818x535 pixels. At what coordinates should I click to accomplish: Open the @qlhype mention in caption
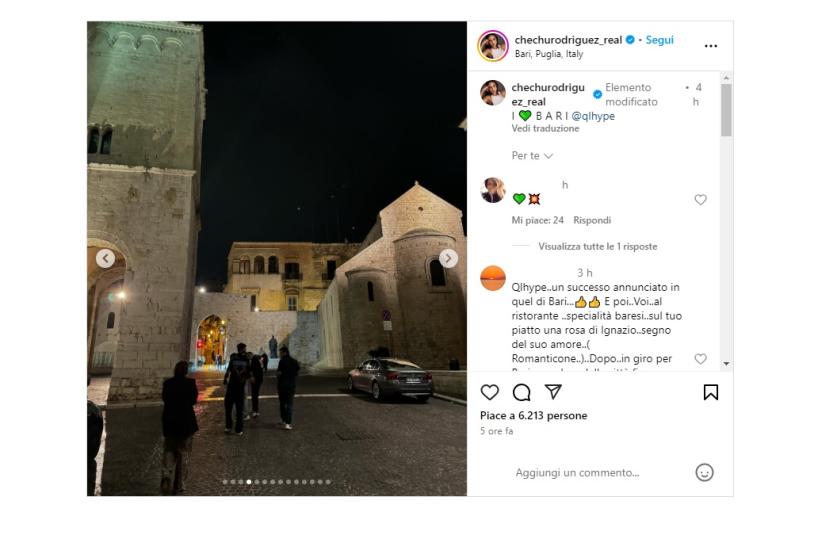click(593, 116)
